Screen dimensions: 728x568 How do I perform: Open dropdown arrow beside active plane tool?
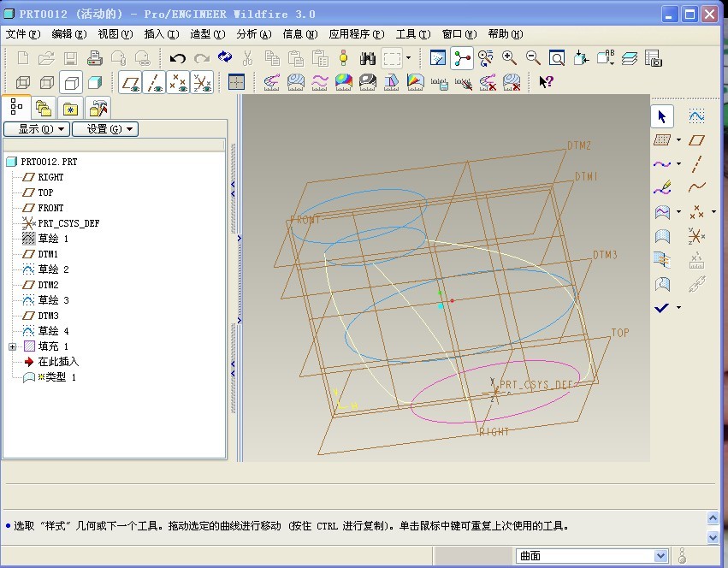point(678,139)
